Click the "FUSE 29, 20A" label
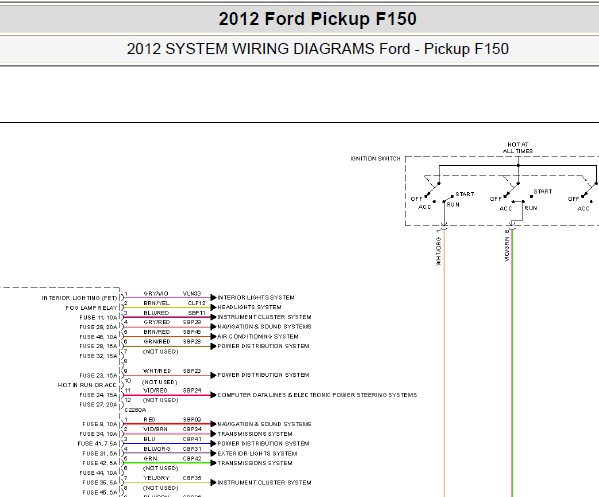The height and width of the screenshot is (497, 599). click(98, 327)
